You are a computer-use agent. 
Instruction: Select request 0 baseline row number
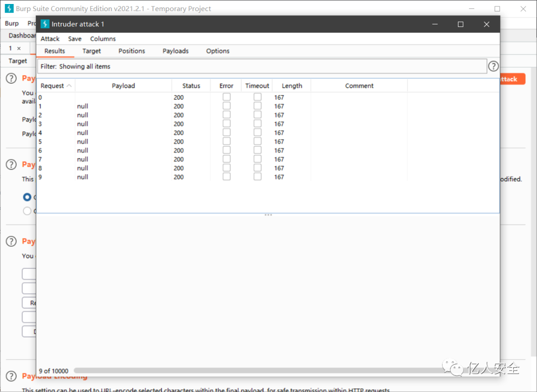click(x=40, y=98)
